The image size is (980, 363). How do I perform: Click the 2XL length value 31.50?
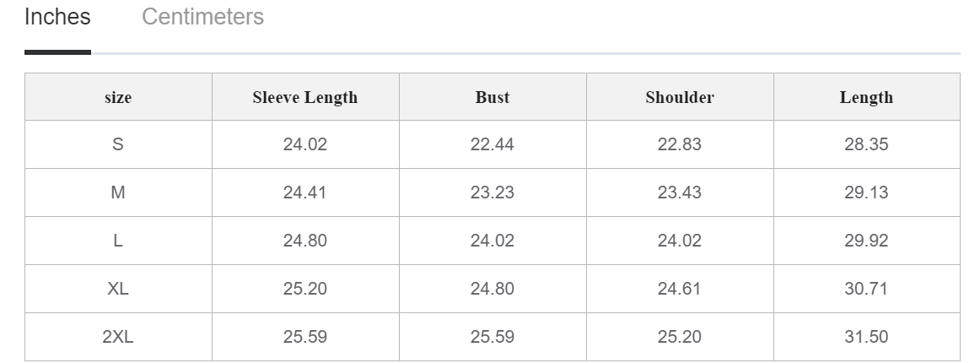click(866, 337)
